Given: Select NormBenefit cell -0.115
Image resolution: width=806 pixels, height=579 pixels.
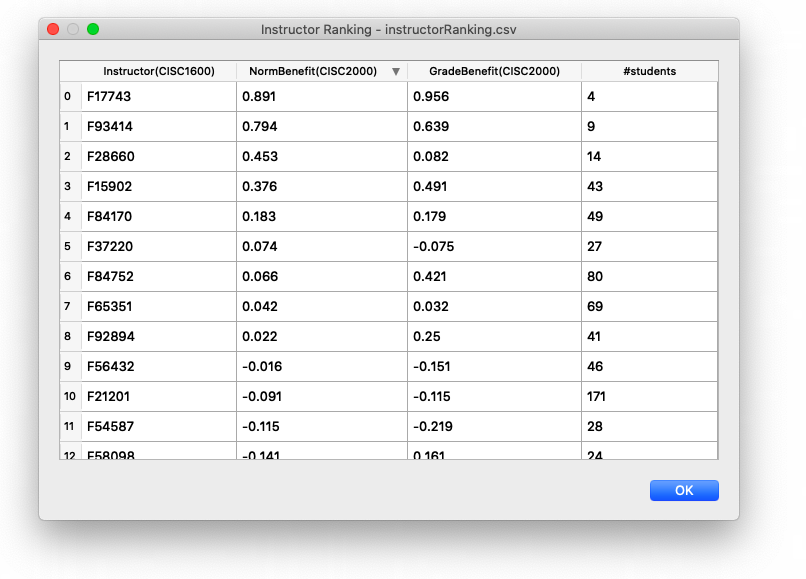Looking at the screenshot, I should (x=321, y=427).
